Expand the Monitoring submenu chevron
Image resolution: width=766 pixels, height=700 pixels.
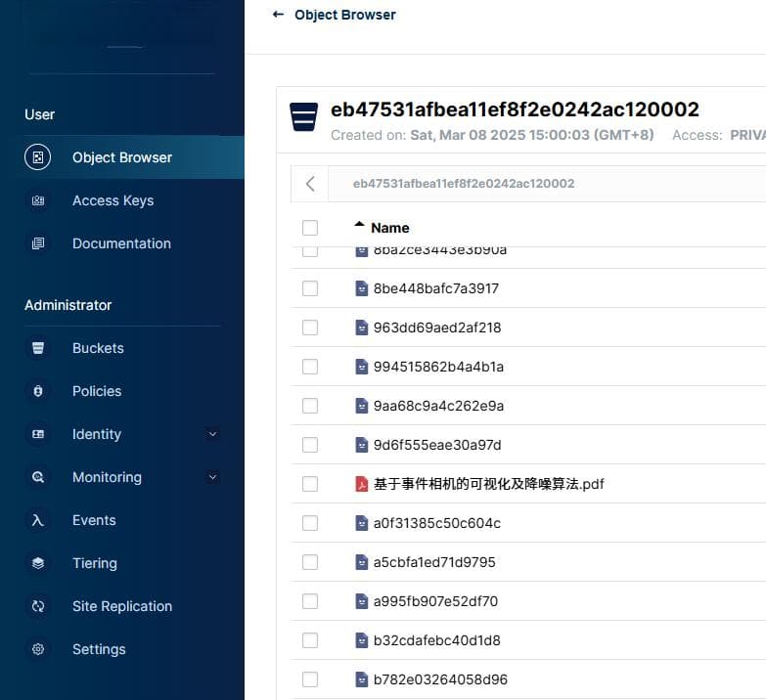pos(212,477)
